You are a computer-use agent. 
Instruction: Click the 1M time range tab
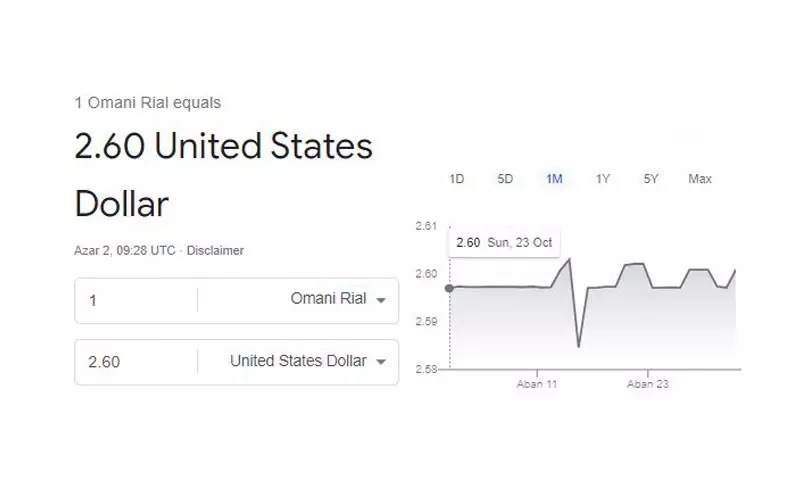(x=554, y=179)
